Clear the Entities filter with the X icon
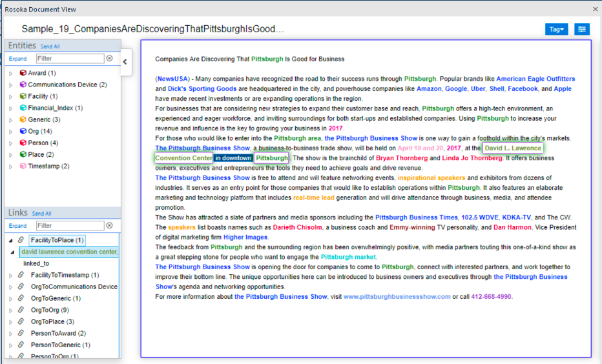The image size is (602, 364). 109,58
